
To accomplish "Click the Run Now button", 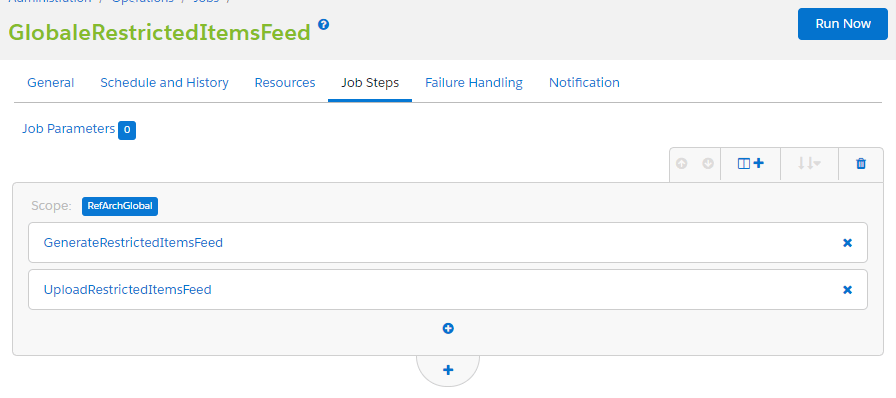I will 843,24.
